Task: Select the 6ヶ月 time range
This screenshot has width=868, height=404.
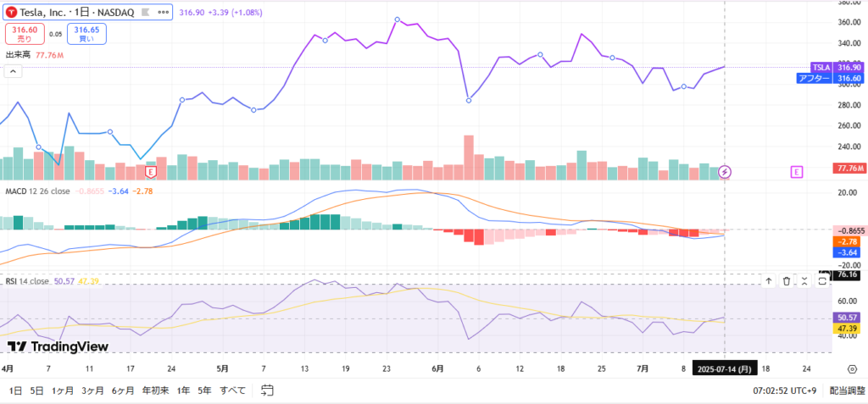Action: 122,390
